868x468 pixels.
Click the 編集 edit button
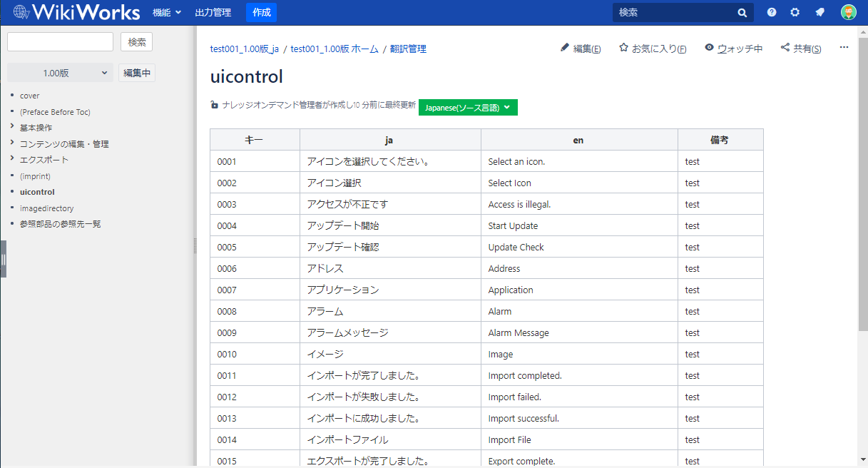click(x=580, y=49)
